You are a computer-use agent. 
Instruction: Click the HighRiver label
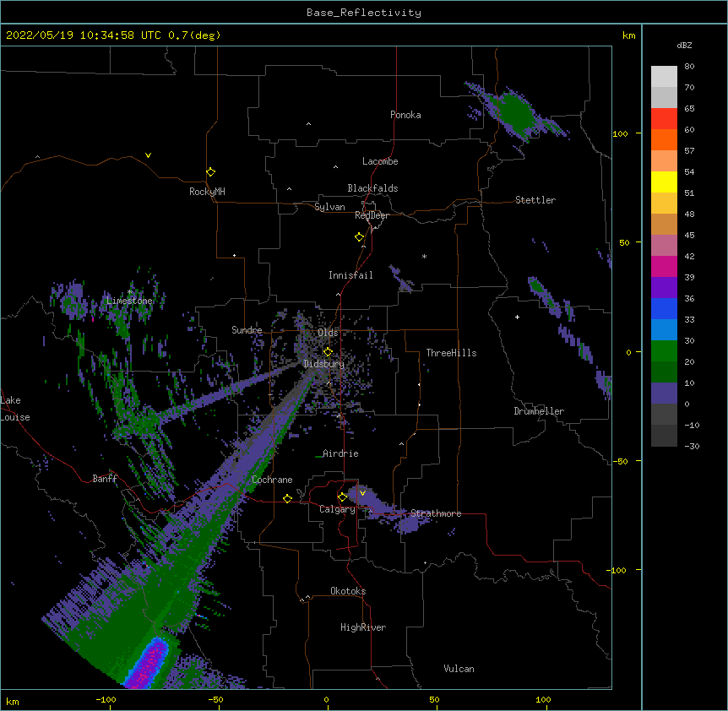click(363, 627)
